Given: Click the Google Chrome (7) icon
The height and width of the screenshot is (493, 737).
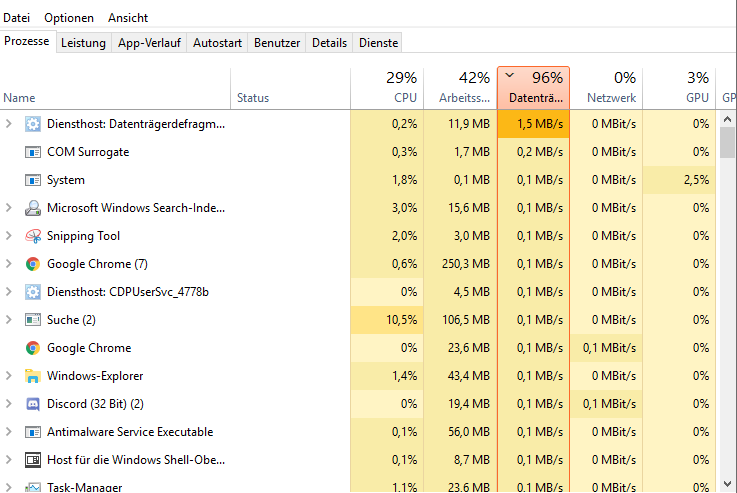Looking at the screenshot, I should 32,264.
